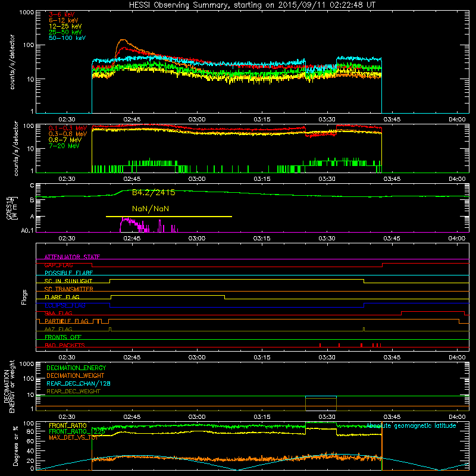Image resolution: width=476 pixels, height=476 pixels.
Task: Click the Flags vertical axis title
Action: point(24,297)
